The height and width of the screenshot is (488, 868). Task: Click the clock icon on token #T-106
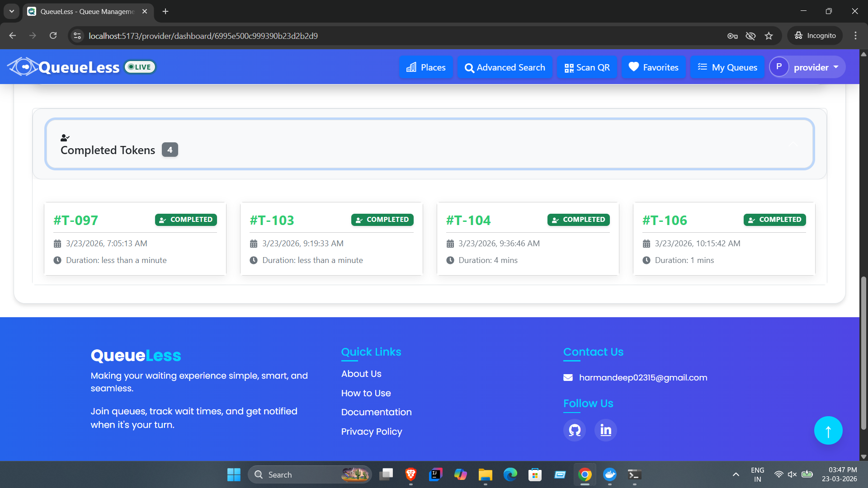pyautogui.click(x=646, y=260)
